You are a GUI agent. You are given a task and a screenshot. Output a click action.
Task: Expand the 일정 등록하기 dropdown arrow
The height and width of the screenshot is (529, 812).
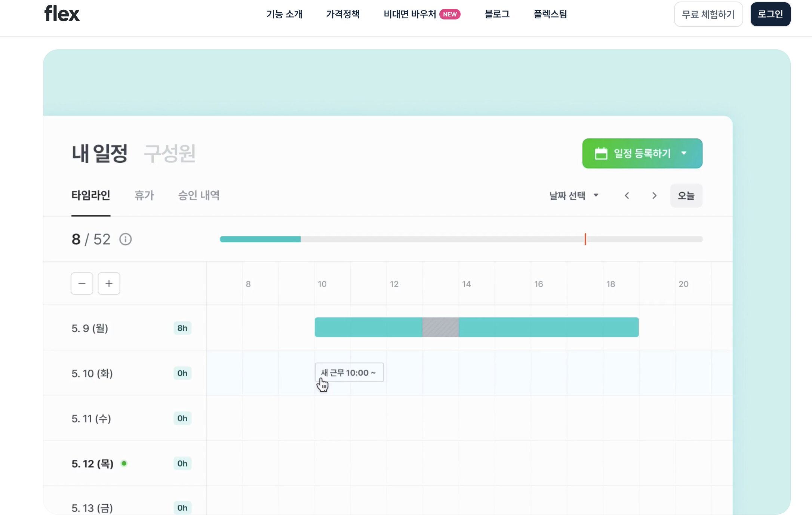point(684,153)
